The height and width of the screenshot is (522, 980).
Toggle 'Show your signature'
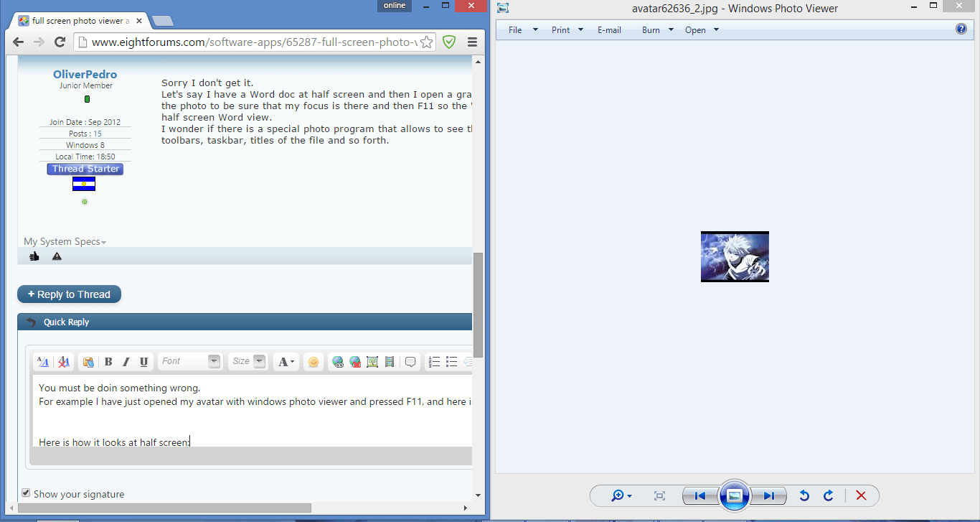click(x=25, y=492)
